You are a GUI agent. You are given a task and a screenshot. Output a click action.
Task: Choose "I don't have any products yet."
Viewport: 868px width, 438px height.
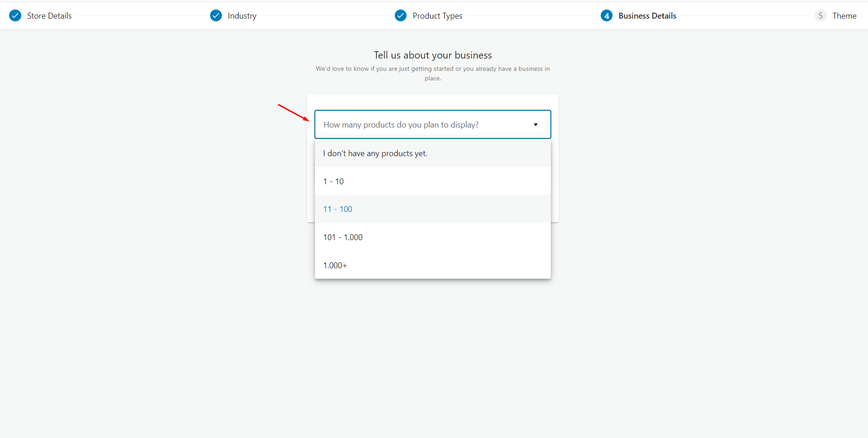[x=375, y=153]
